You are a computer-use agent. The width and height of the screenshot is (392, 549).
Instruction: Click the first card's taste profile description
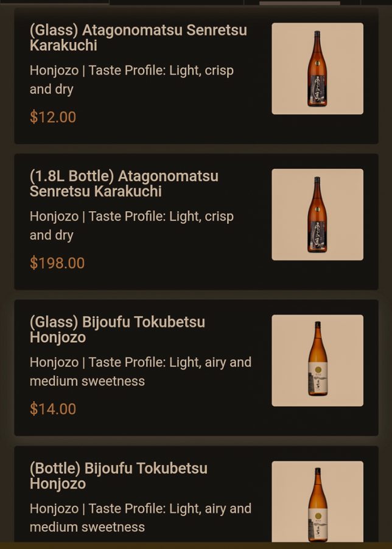(x=131, y=79)
